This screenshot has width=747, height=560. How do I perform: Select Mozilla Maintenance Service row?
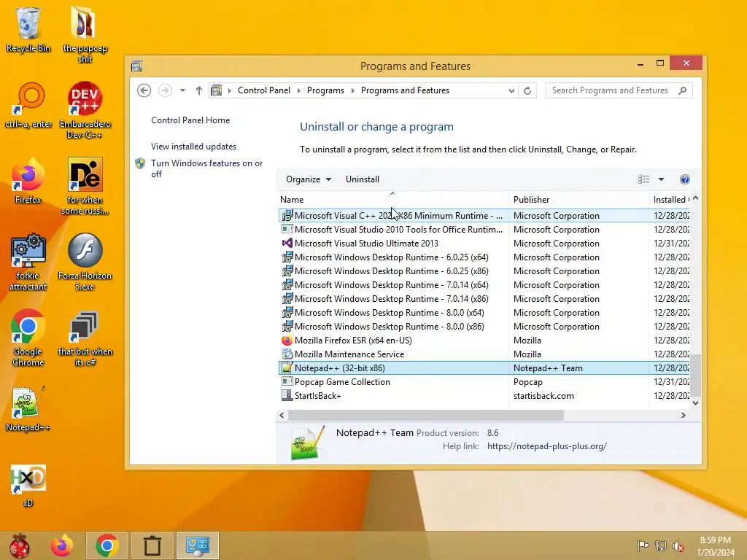tap(484, 354)
